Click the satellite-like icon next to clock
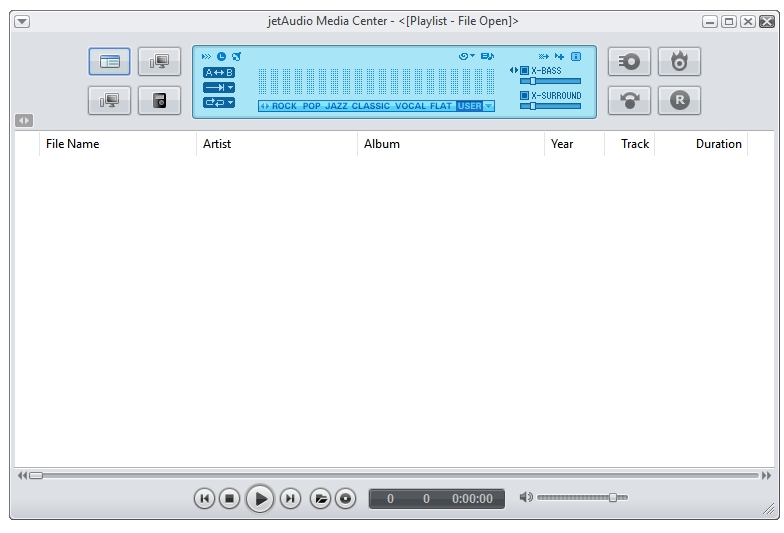 pos(236,56)
